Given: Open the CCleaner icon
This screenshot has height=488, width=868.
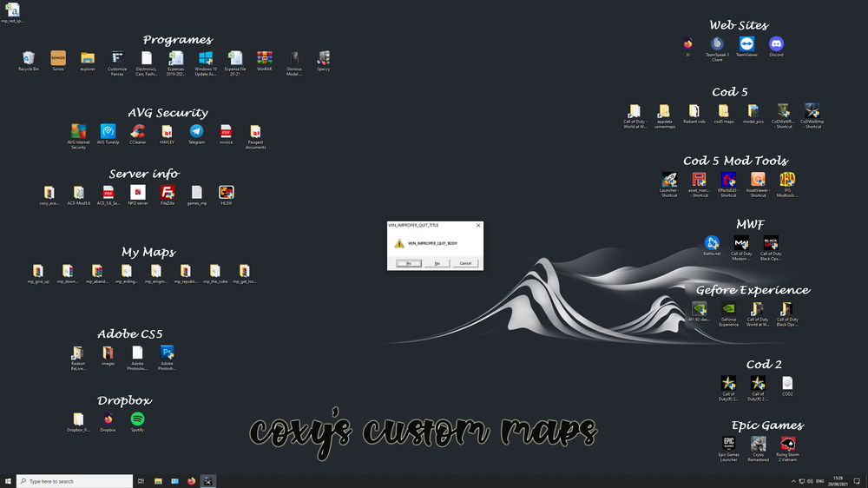Looking at the screenshot, I should 138,134.
